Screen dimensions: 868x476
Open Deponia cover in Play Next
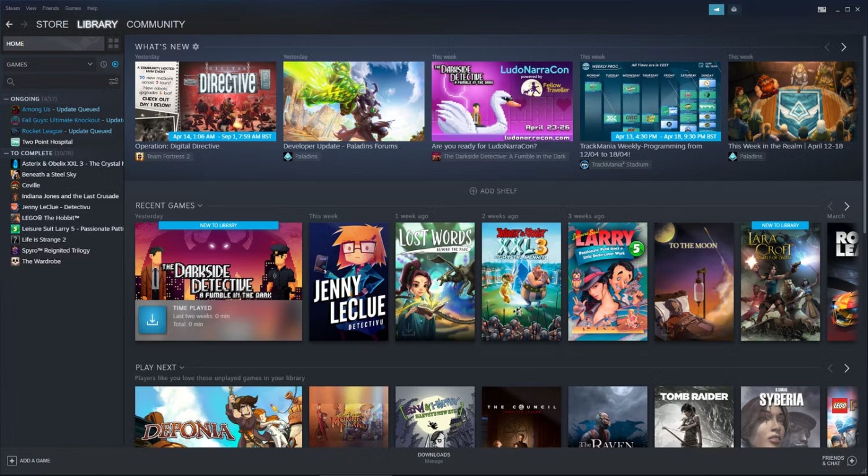coord(219,417)
